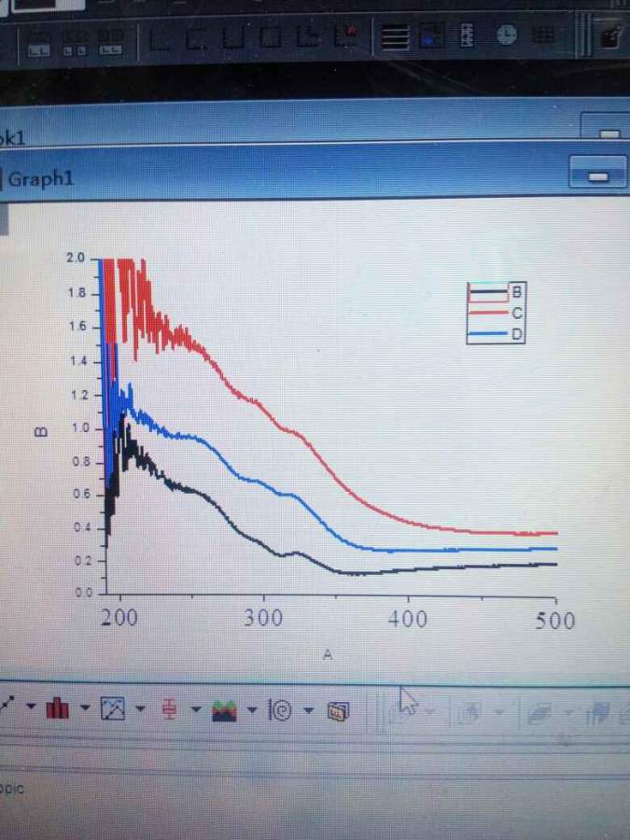Screen dimensions: 630x840
Task: Select the Y axis title 'B'
Action: pyautogui.click(x=41, y=432)
